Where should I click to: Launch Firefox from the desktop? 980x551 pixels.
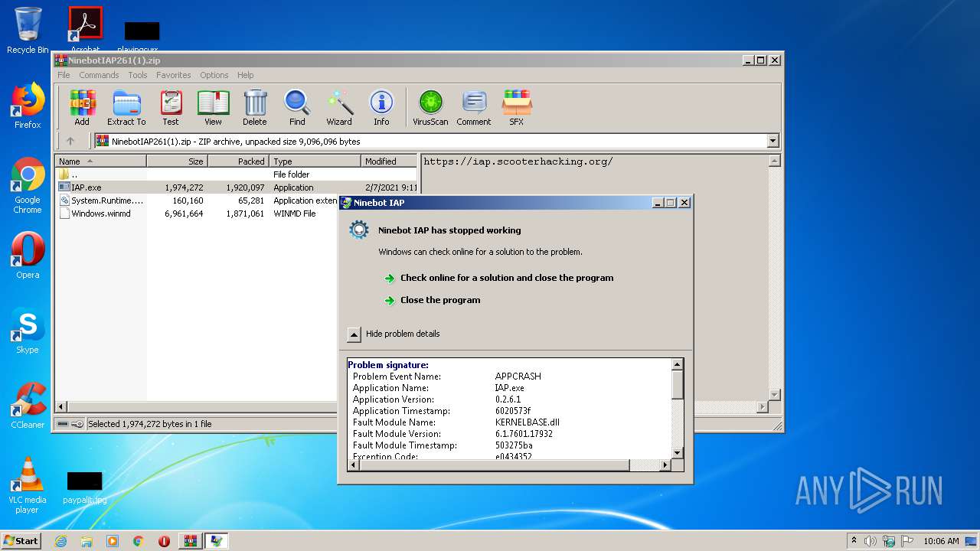28,106
